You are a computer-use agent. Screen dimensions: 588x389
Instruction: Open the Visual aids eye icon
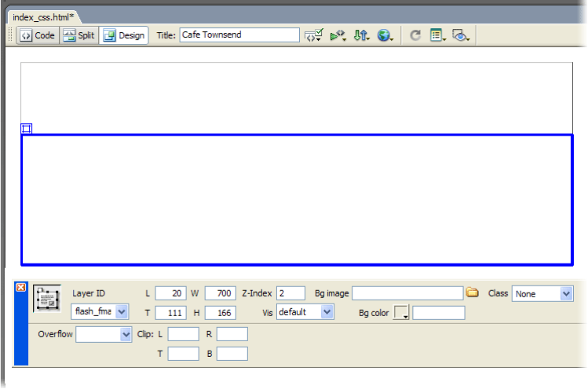click(x=461, y=35)
